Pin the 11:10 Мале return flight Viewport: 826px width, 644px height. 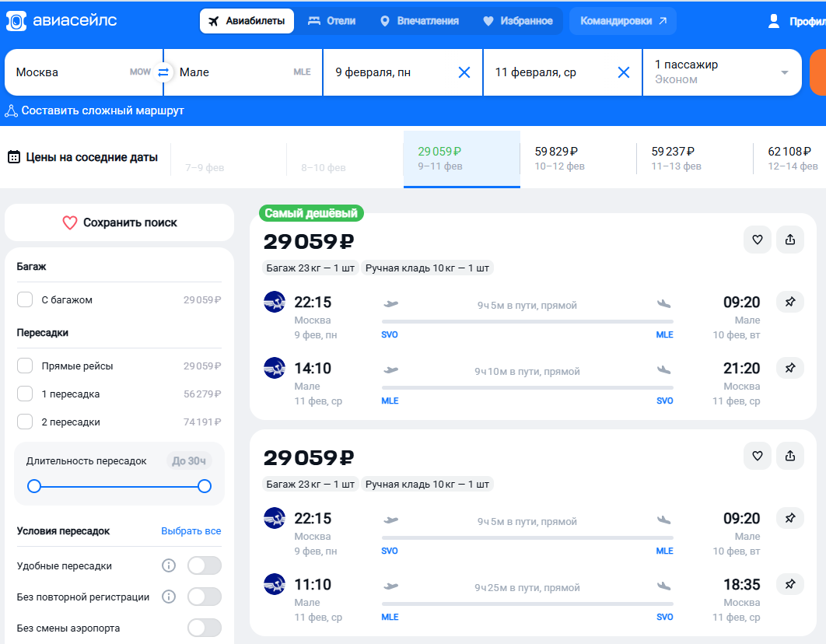(x=790, y=584)
